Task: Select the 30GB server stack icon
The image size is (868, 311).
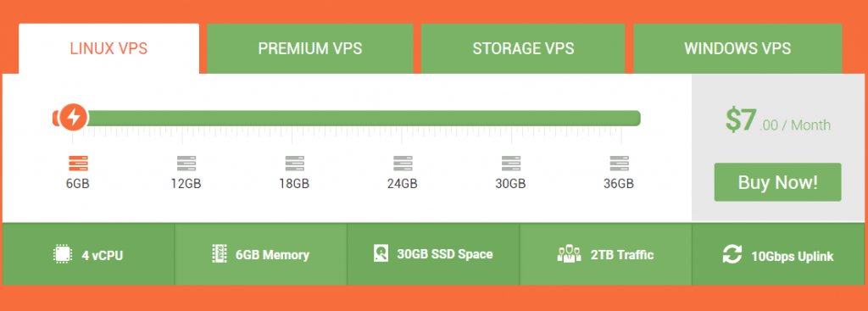Action: tap(511, 164)
